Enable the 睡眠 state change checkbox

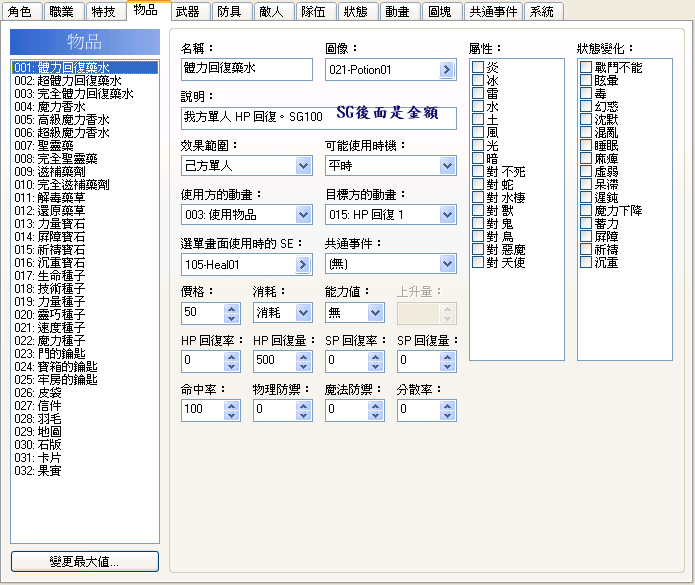point(586,145)
